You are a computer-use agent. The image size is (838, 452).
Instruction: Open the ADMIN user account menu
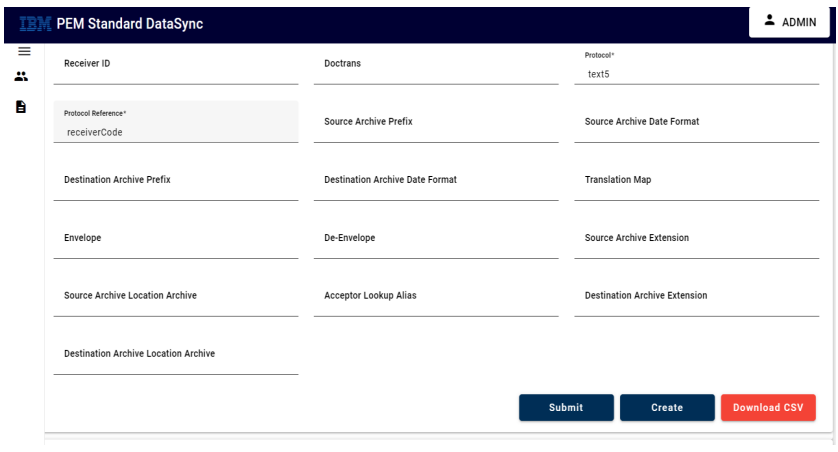[x=789, y=22]
